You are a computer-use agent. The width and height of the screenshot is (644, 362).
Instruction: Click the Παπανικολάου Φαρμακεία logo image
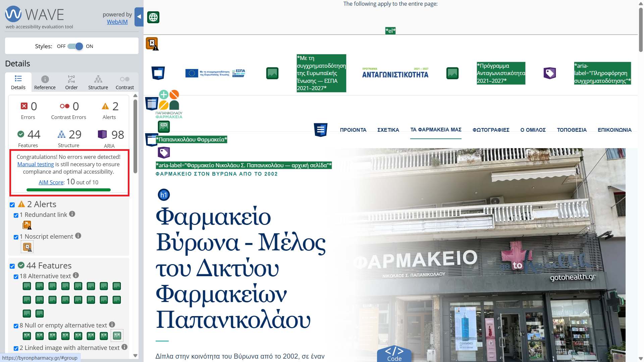pos(169,104)
